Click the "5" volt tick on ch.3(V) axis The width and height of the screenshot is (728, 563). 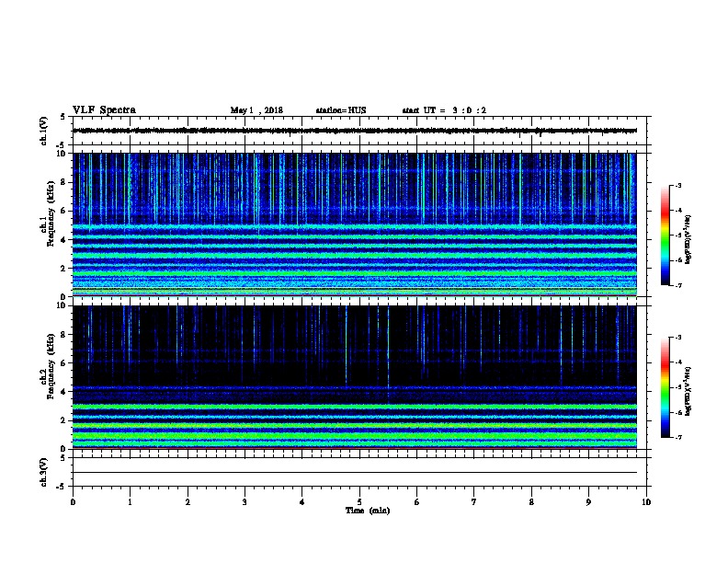click(x=63, y=458)
